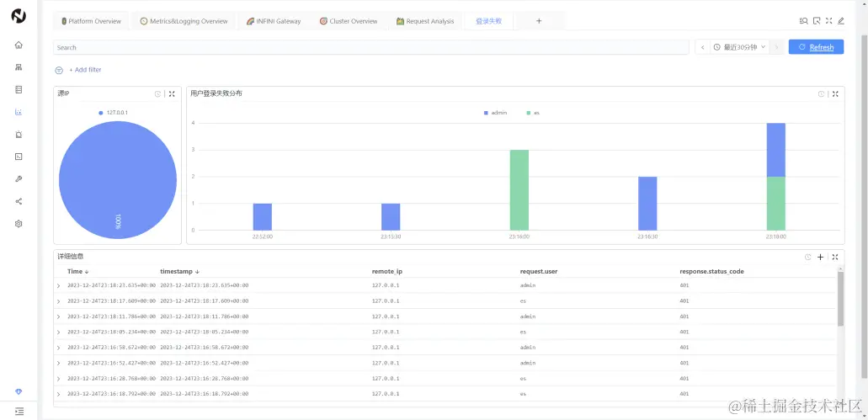
Task: Toggle the es series in chart legend
Action: pos(533,113)
